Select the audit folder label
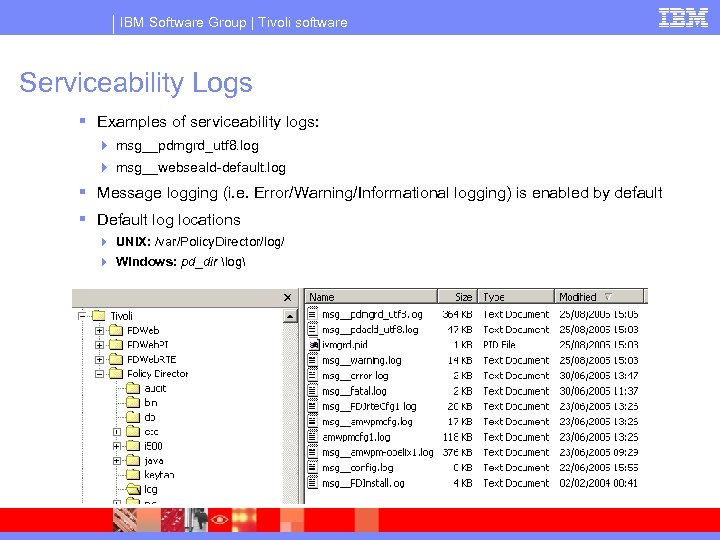Viewport: 720px width, 540px height. 155,388
